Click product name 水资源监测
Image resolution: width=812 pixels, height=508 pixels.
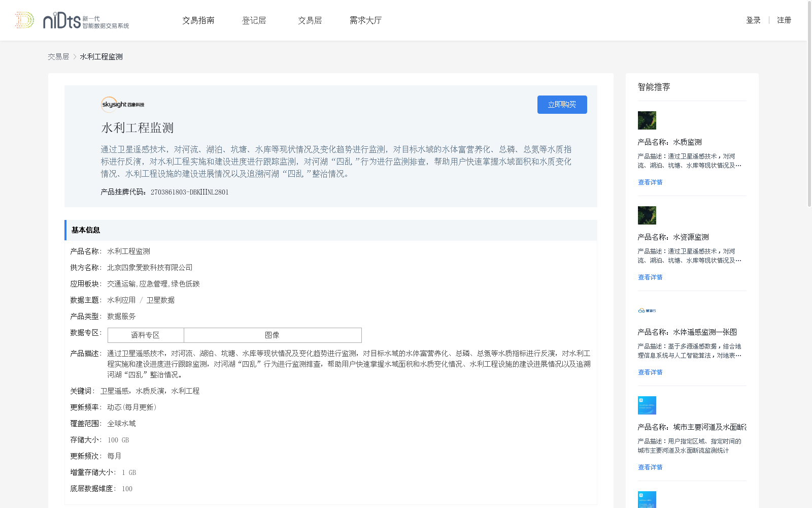click(691, 237)
